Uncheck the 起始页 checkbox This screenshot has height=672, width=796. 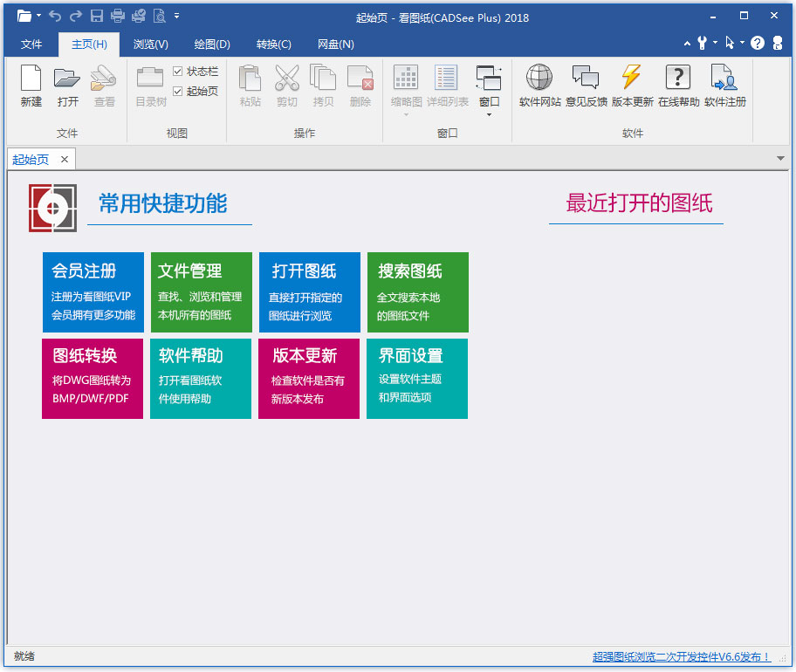pyautogui.click(x=178, y=92)
